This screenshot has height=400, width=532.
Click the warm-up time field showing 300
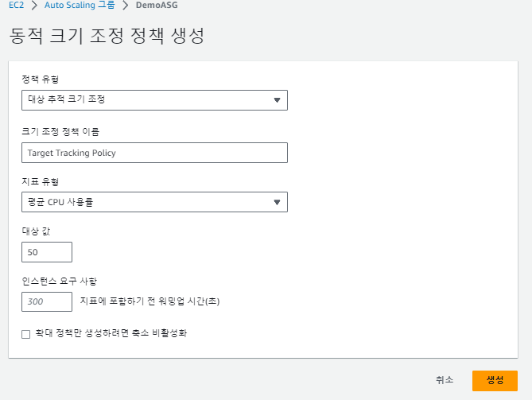coord(47,301)
